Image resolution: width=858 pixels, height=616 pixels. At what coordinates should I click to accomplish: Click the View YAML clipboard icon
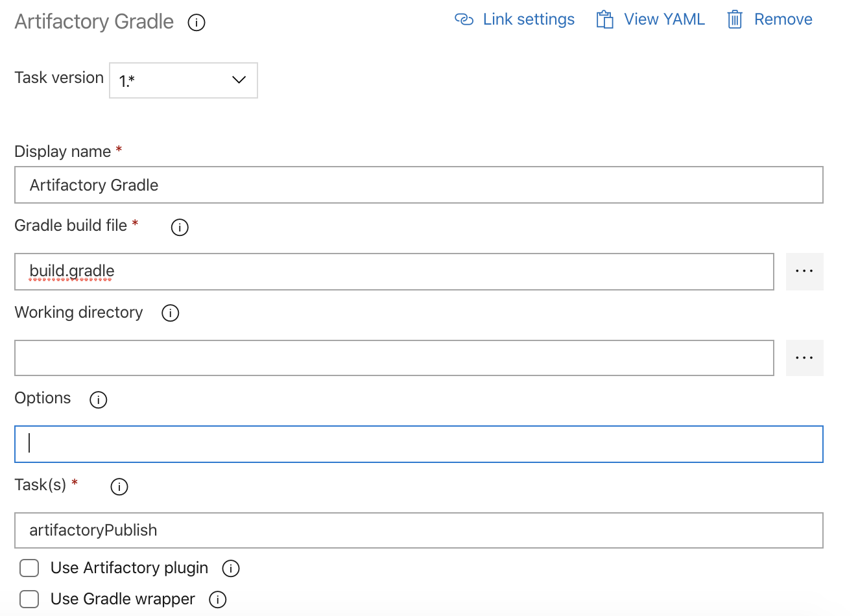click(605, 19)
